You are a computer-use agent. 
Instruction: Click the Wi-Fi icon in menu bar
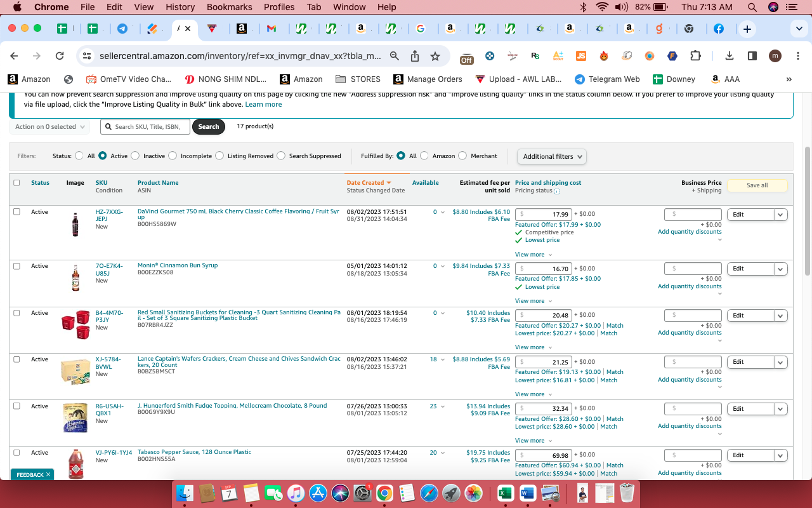click(601, 7)
